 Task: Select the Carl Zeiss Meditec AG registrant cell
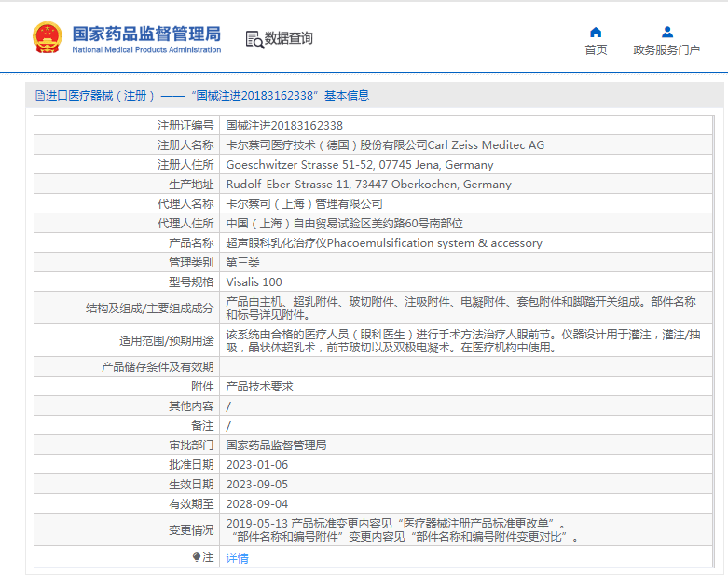466,144
